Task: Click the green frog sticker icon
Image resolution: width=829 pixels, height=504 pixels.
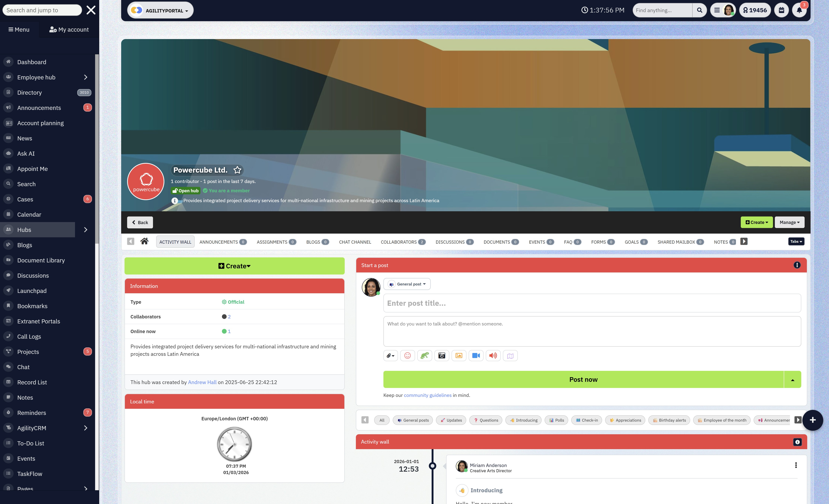Action: coord(424,355)
